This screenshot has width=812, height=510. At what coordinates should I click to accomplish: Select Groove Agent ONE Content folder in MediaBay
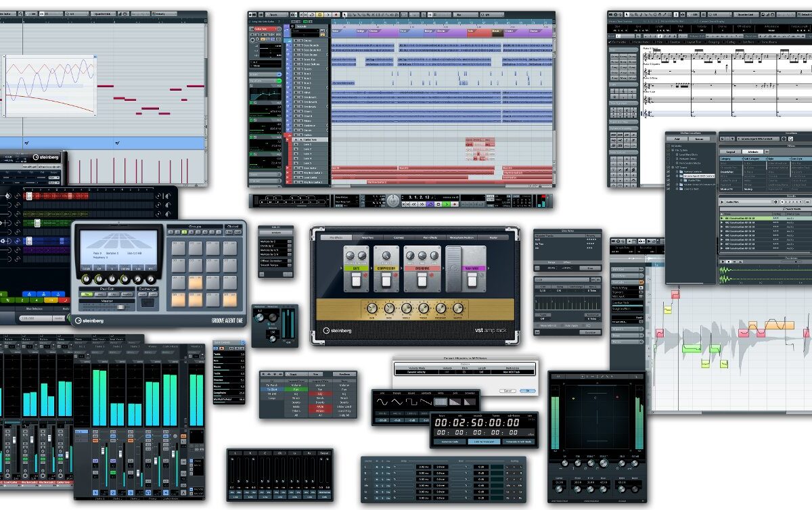699,176
